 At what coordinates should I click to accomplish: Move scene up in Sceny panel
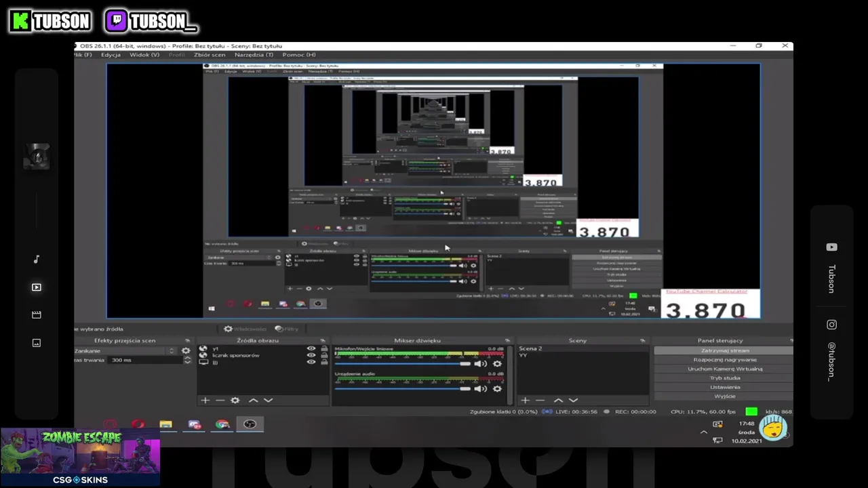click(558, 401)
